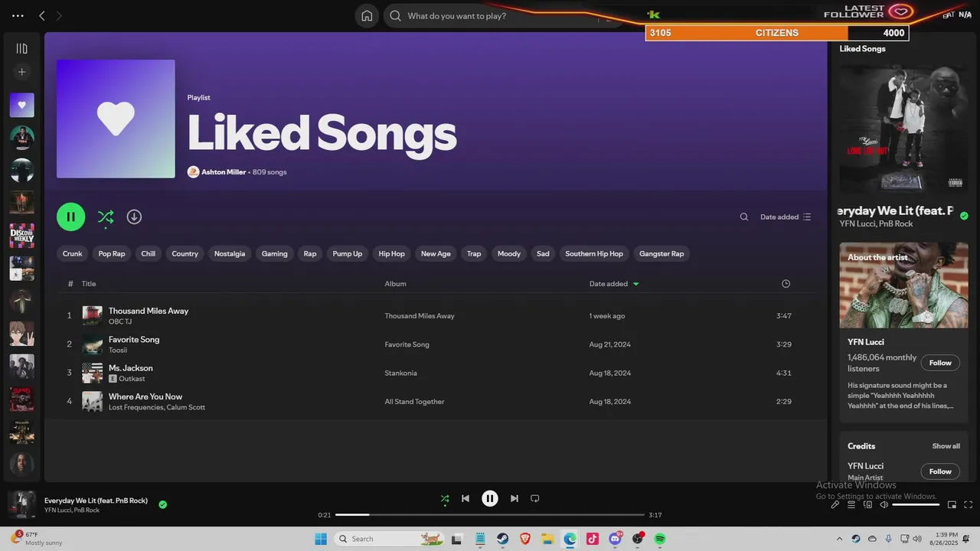Follow YFN Lucci in Credits section

tap(940, 471)
